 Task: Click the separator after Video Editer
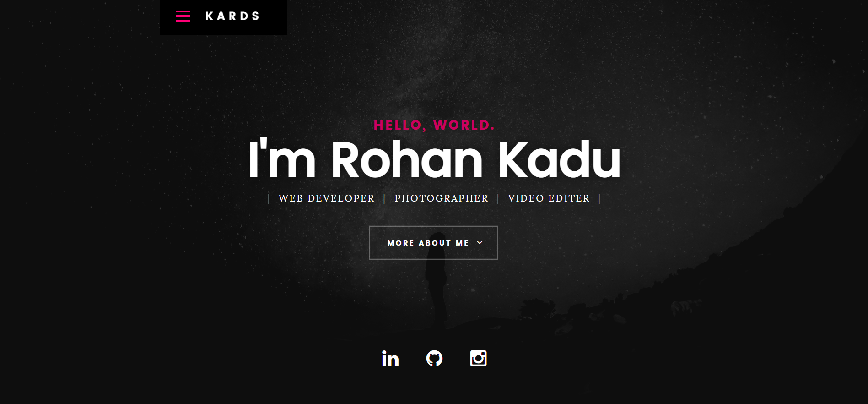599,199
